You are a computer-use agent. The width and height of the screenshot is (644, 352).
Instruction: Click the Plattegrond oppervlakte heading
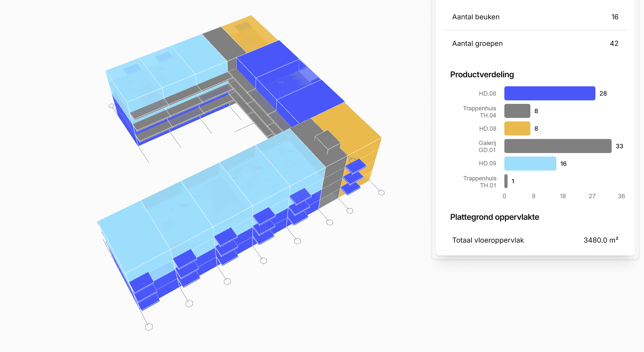(x=494, y=217)
